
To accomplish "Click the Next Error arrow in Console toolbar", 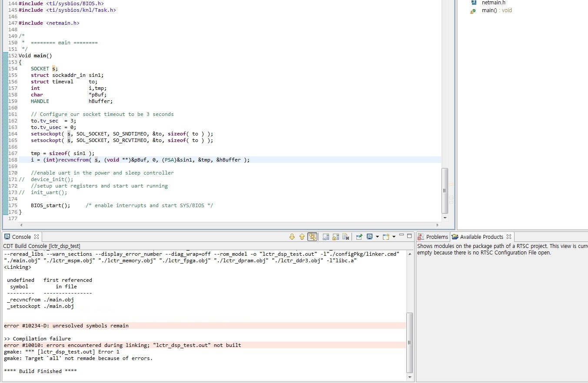I will [x=292, y=237].
